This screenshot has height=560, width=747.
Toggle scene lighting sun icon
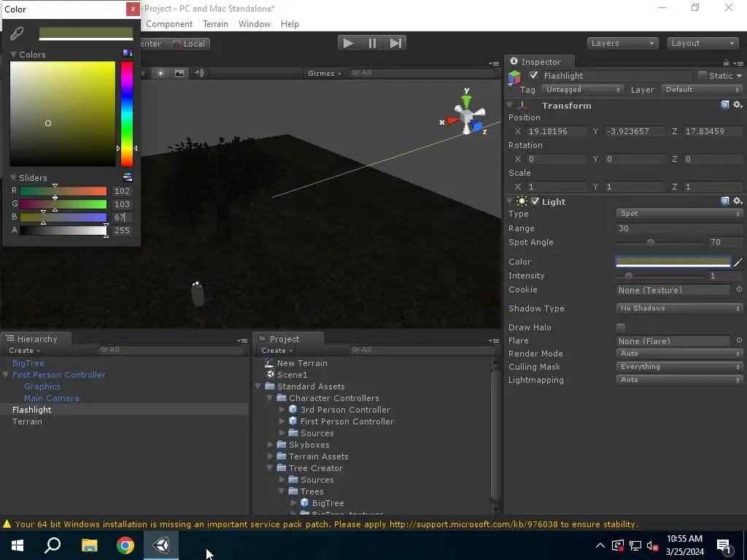[x=161, y=74]
